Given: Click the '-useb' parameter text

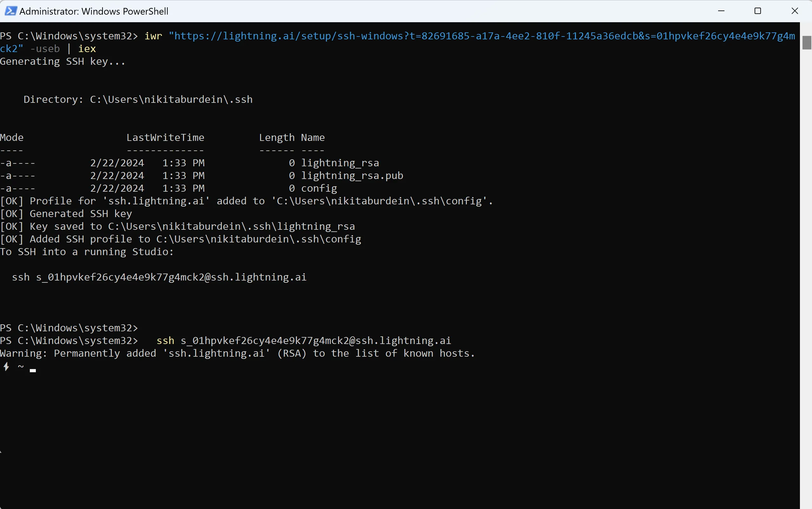Looking at the screenshot, I should [45, 49].
